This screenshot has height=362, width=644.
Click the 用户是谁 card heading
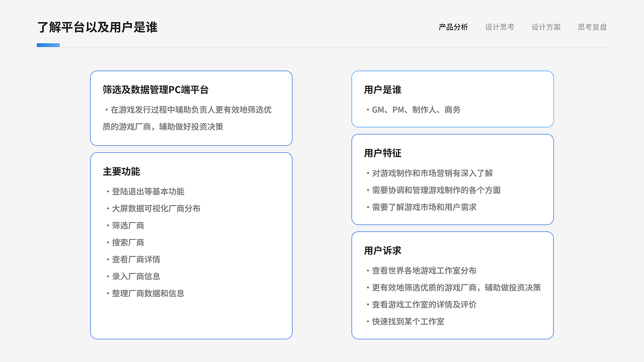click(x=382, y=90)
